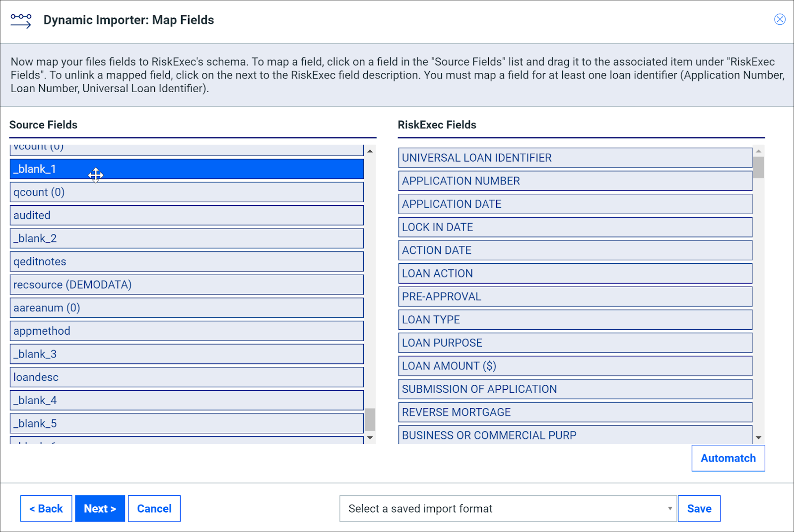Select the _blank_1 source field
Image resolution: width=794 pixels, height=532 pixels.
187,169
